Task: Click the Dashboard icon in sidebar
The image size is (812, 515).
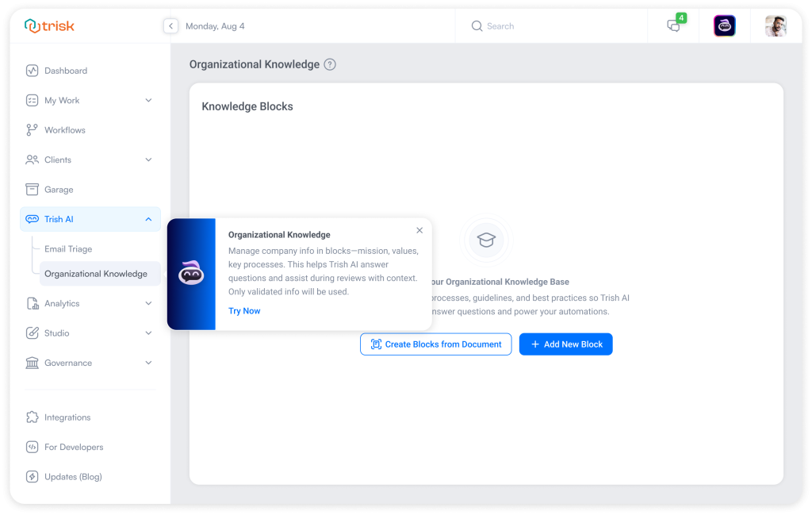Action: click(32, 71)
